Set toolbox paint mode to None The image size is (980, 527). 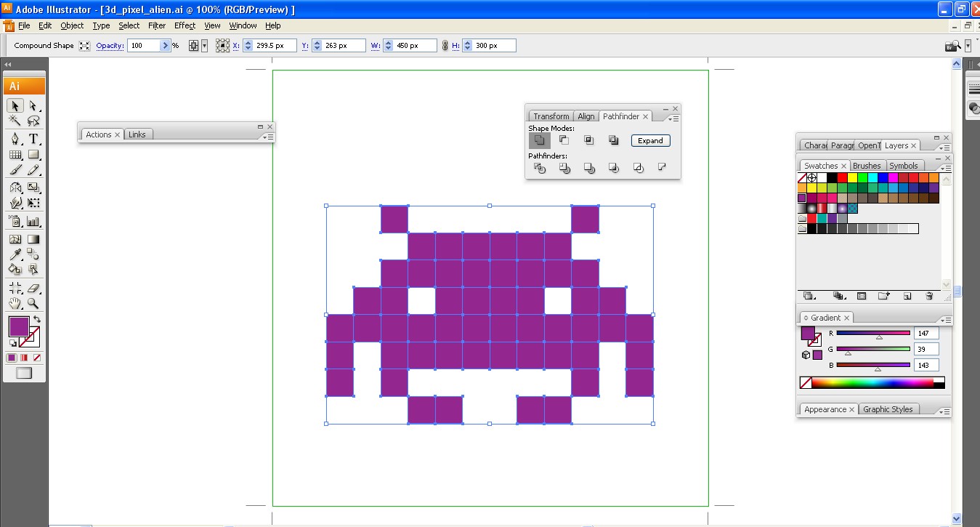click(36, 358)
